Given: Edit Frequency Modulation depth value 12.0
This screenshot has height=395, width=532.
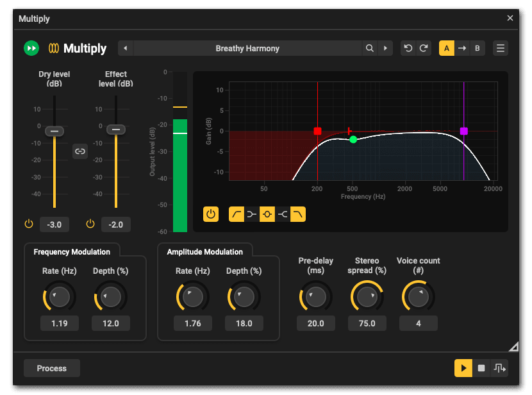Looking at the screenshot, I should click(x=111, y=323).
